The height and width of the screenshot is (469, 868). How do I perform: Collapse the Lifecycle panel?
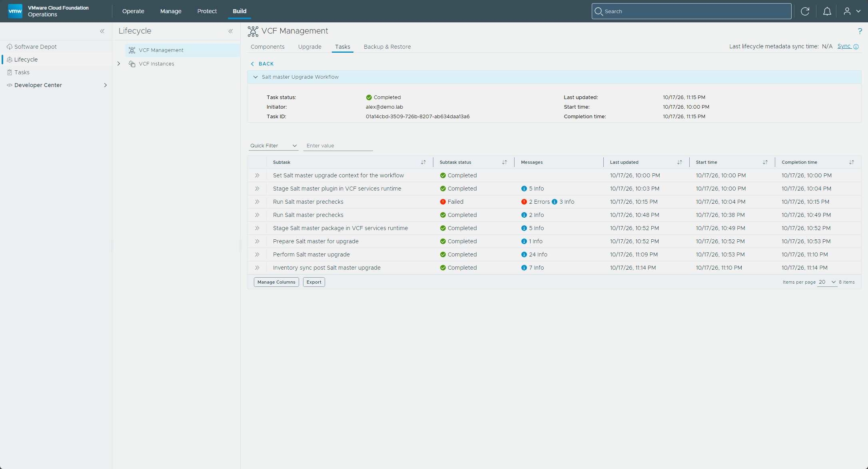coord(231,31)
